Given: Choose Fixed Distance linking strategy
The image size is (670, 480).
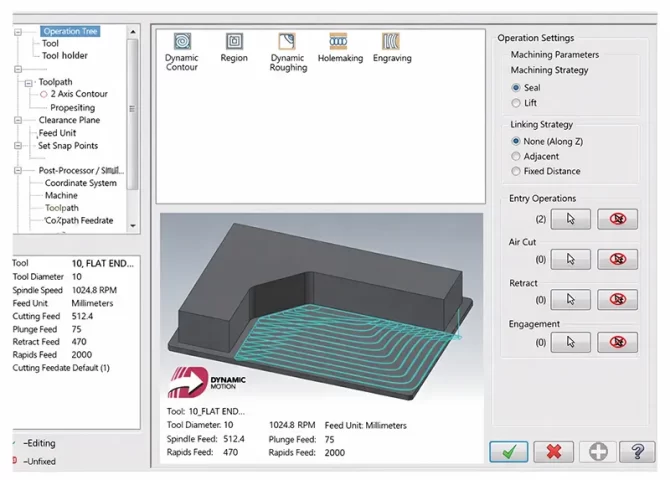Looking at the screenshot, I should pyautogui.click(x=516, y=171).
